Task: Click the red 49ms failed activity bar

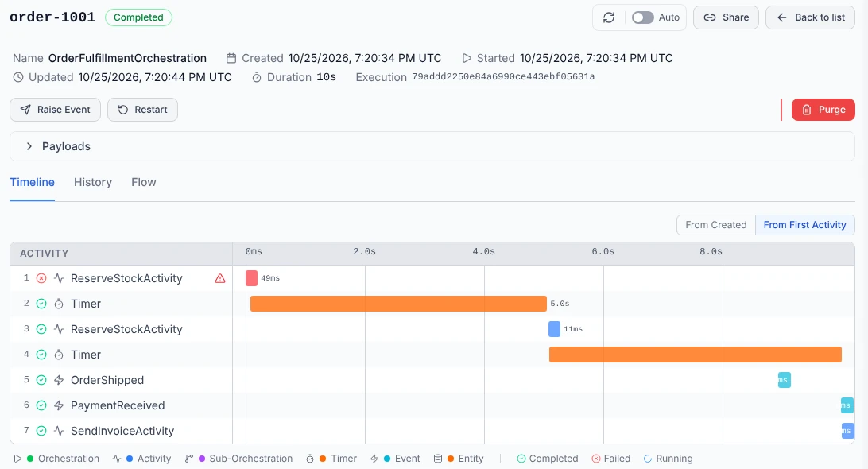Action: pyautogui.click(x=251, y=278)
